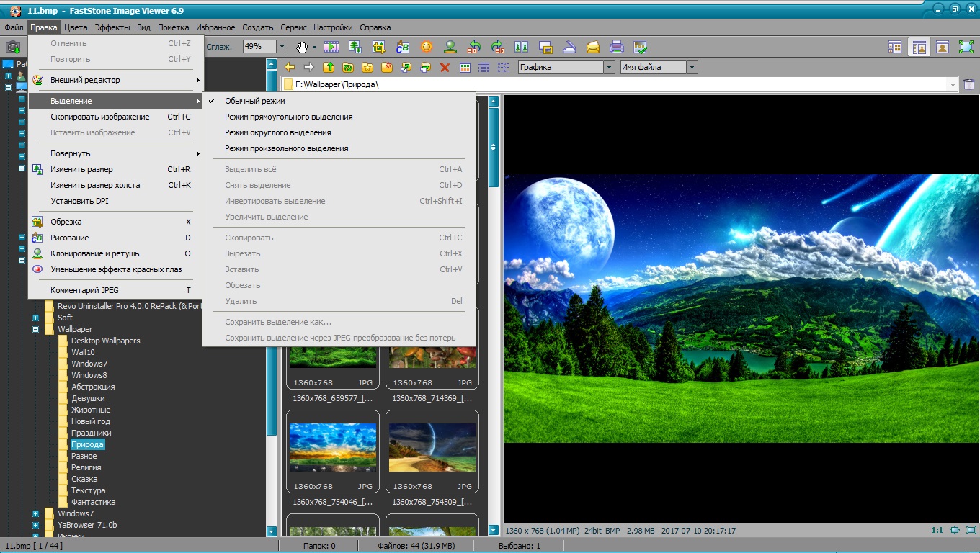The height and width of the screenshot is (553, 980).
Task: Click the send by email envelope icon
Action: point(592,47)
